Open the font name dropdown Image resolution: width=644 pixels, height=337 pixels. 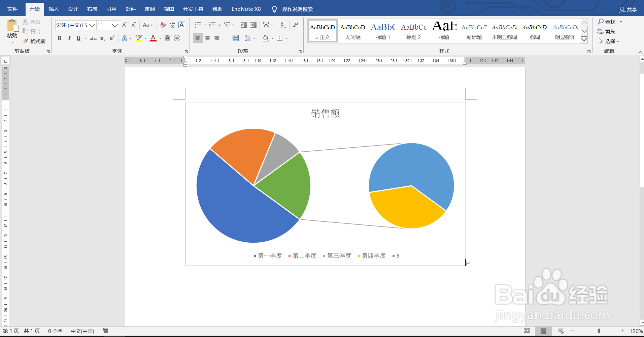92,25
